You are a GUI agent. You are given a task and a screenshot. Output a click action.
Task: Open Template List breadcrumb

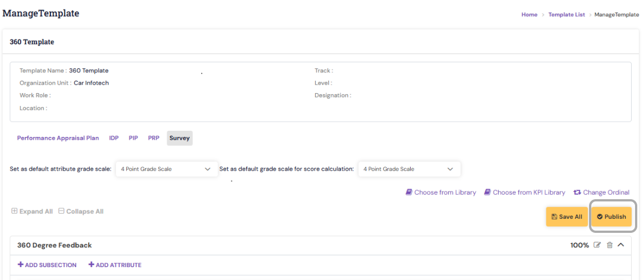click(x=567, y=15)
